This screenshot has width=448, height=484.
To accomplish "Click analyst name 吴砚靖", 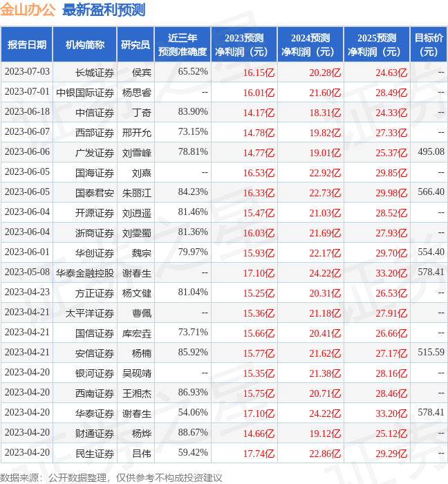I will pos(137,374).
